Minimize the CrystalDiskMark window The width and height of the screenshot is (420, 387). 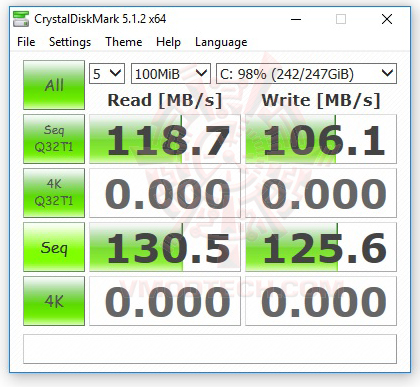296,19
